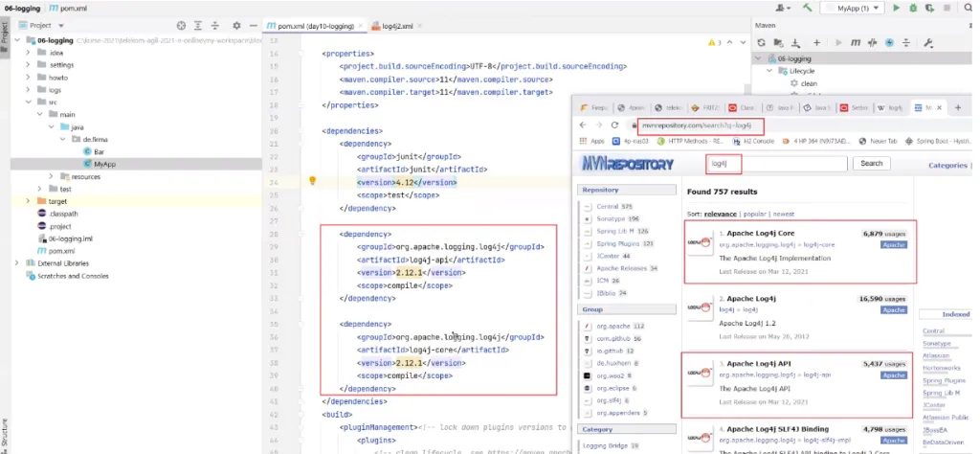Run with coverage icon in IntelliJ toolbar
The width and height of the screenshot is (980, 454).
tap(930, 8)
